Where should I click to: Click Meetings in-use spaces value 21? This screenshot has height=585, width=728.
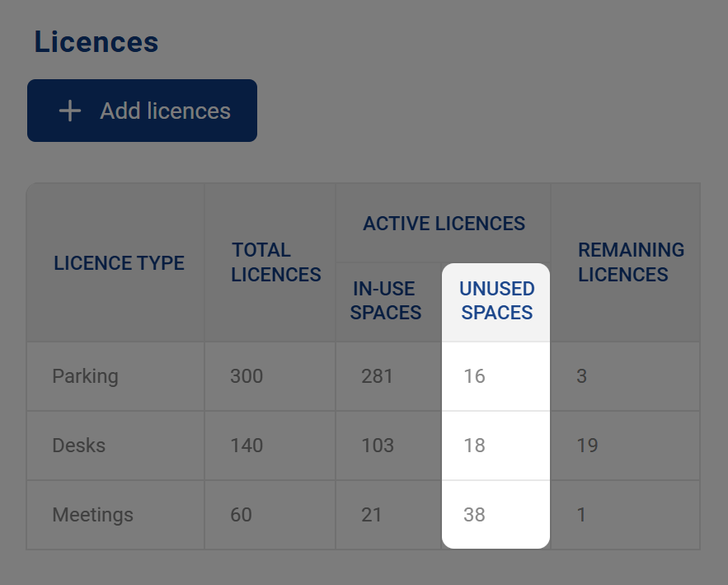372,515
